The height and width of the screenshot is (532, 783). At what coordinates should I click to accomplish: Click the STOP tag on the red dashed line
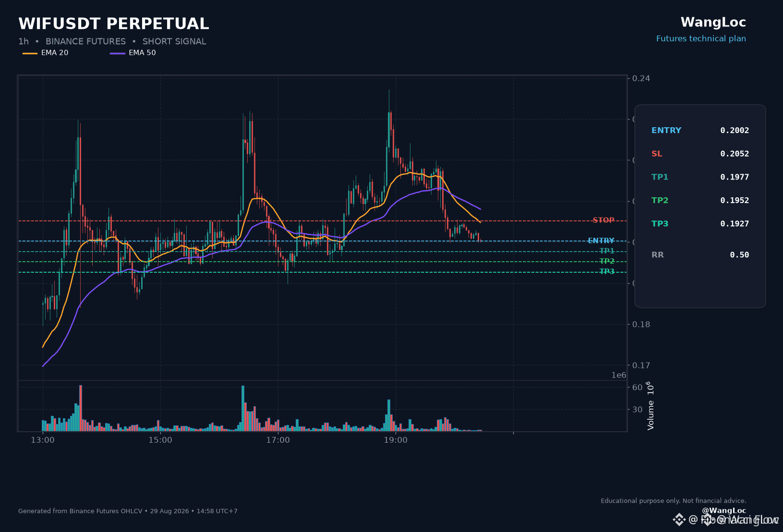(x=603, y=220)
